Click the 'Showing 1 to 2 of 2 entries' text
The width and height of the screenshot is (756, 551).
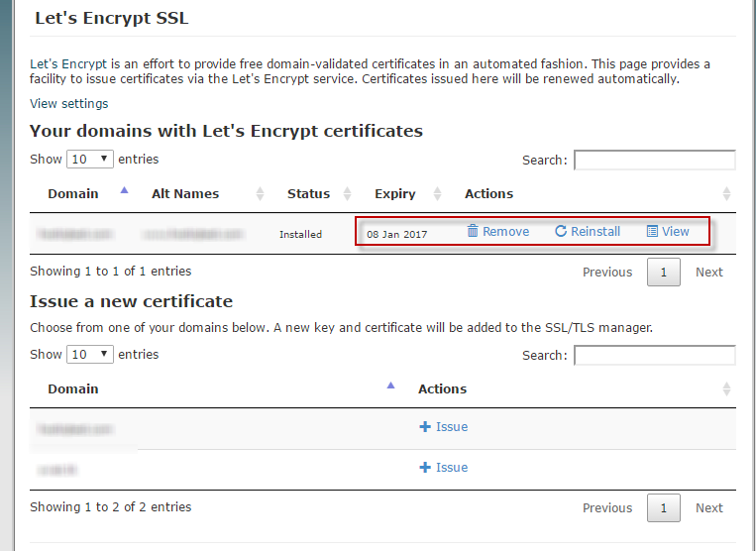[x=110, y=506]
